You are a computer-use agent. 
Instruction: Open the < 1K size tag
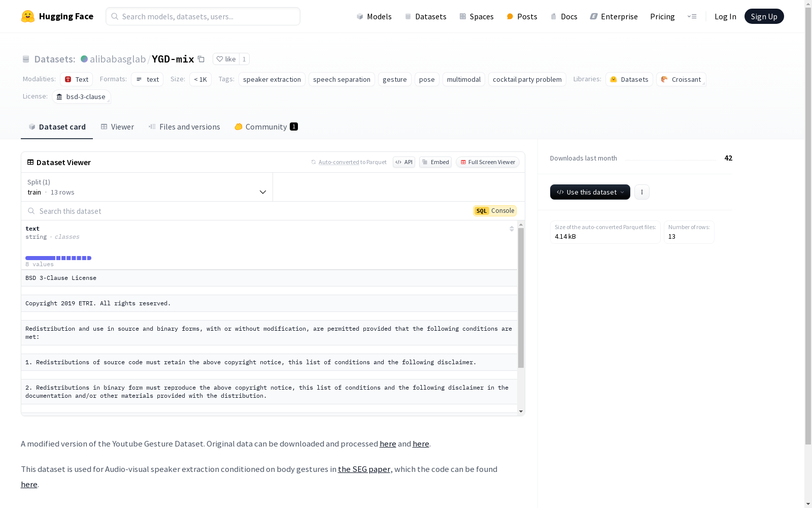[200, 79]
